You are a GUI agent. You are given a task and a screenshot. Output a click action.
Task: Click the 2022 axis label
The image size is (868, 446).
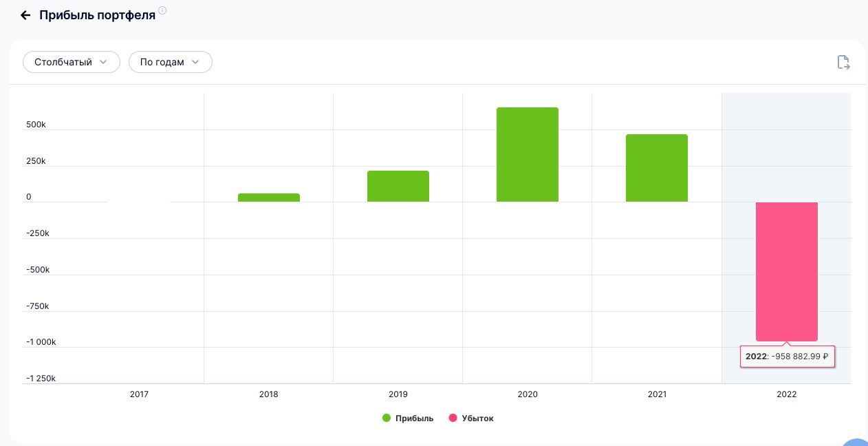pyautogui.click(x=787, y=394)
